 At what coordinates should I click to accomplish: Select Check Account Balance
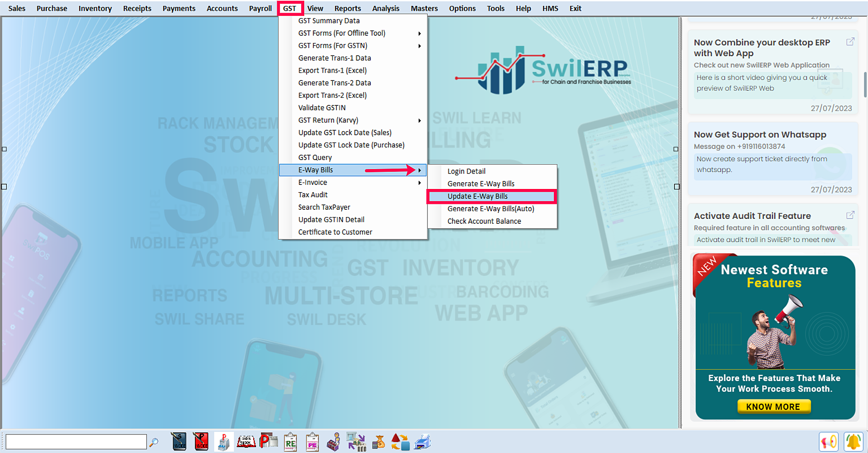click(491, 221)
